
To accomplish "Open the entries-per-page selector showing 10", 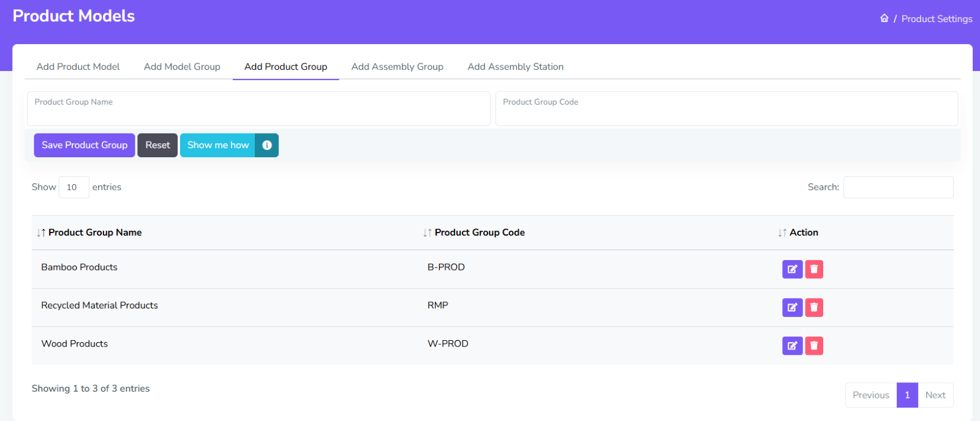I will pos(73,187).
